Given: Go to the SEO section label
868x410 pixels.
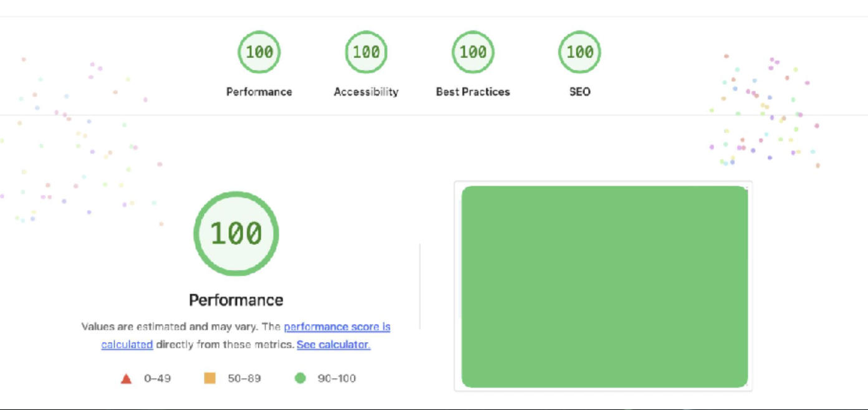Looking at the screenshot, I should [x=579, y=92].
